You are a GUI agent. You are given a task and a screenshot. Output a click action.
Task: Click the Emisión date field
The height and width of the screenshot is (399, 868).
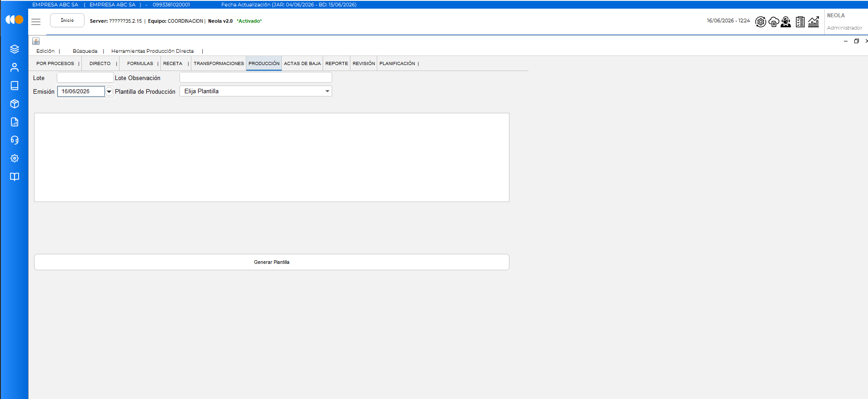(x=81, y=91)
